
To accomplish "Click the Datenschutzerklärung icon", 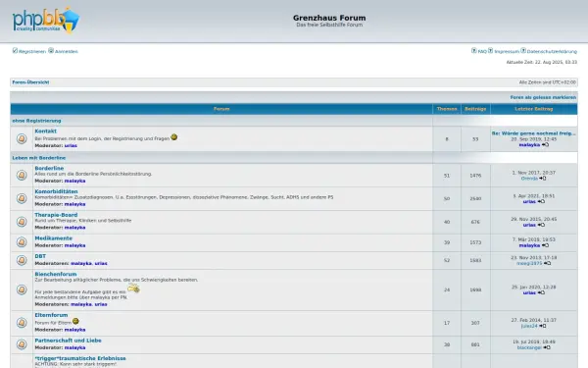I will click(x=523, y=50).
